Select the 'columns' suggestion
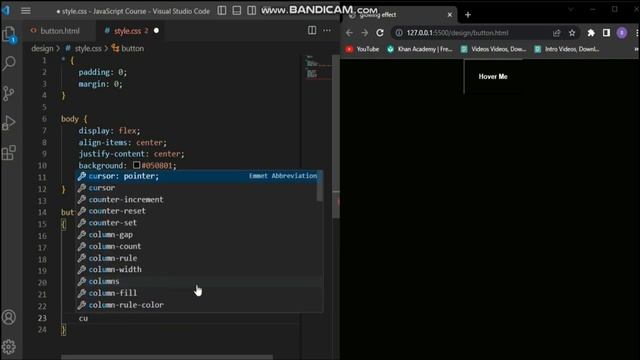 198,281
